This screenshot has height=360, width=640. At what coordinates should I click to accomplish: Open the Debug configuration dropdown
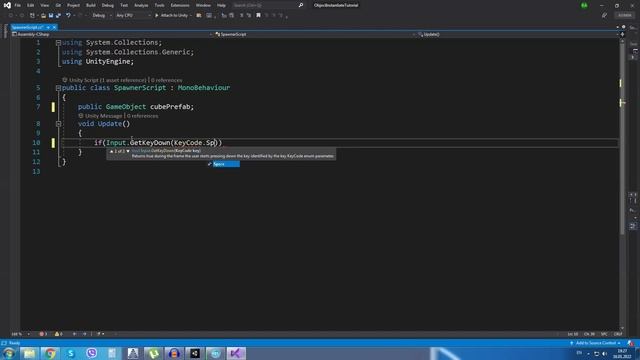[x=102, y=16]
